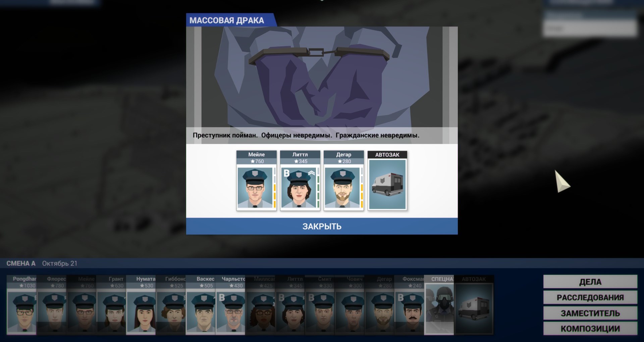Screen dimensions: 644x342
Task: Select the Pongdhar officer portrait
Action: tap(21, 305)
